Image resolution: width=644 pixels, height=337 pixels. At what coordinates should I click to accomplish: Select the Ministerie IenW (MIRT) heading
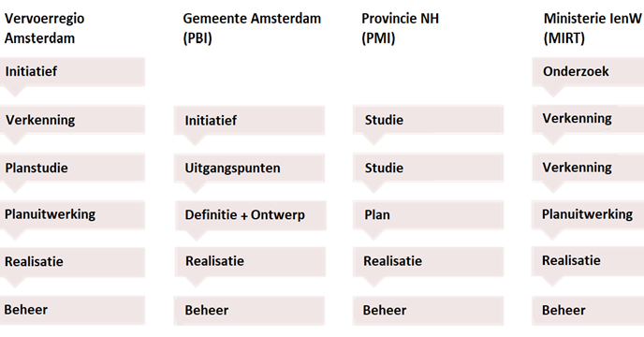click(x=593, y=28)
